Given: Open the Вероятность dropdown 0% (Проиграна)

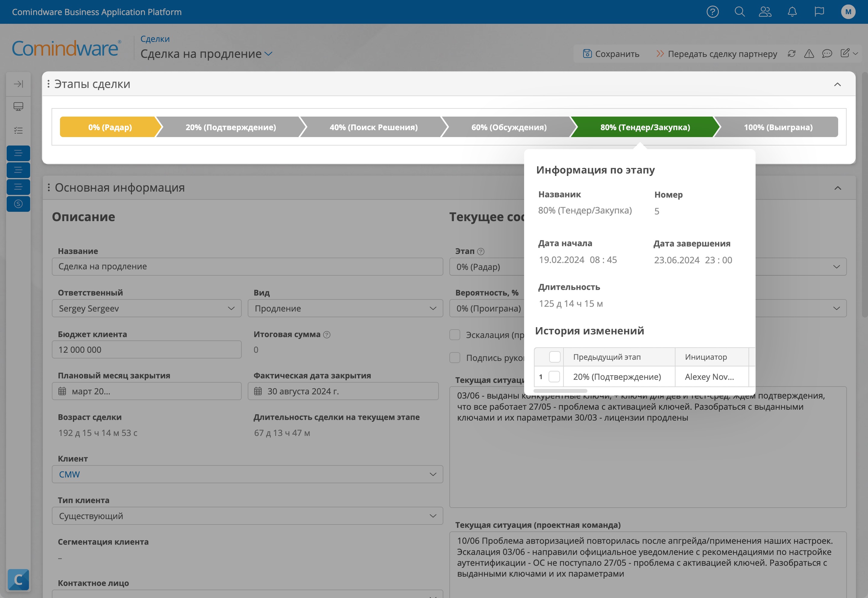Looking at the screenshot, I should (648, 308).
